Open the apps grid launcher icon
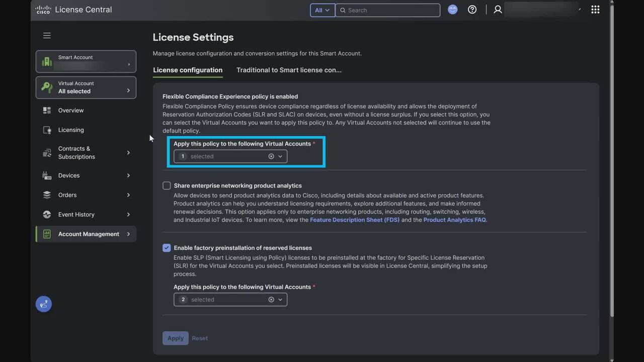 595,10
